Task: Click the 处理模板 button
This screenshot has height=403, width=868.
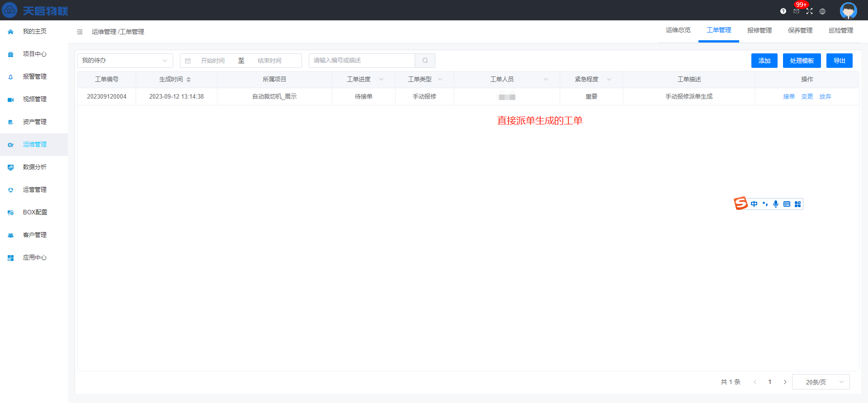Action: (802, 61)
